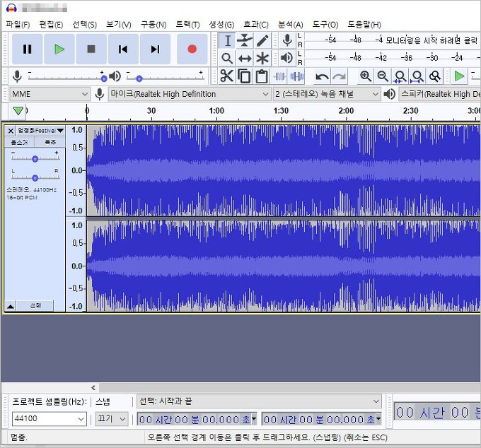
Task: Collapse track with the bottom-left triangle button
Action: [11, 305]
